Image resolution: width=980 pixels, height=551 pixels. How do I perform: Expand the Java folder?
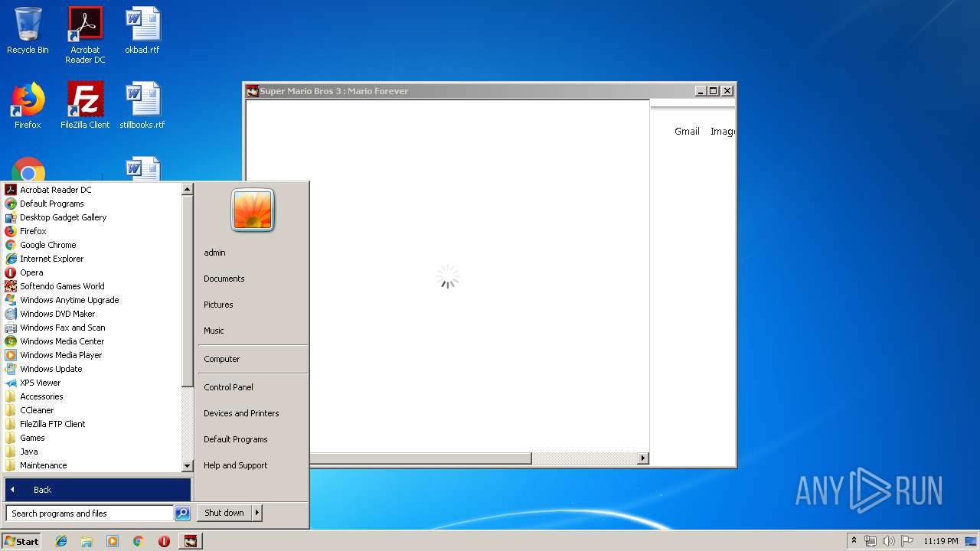coord(29,452)
